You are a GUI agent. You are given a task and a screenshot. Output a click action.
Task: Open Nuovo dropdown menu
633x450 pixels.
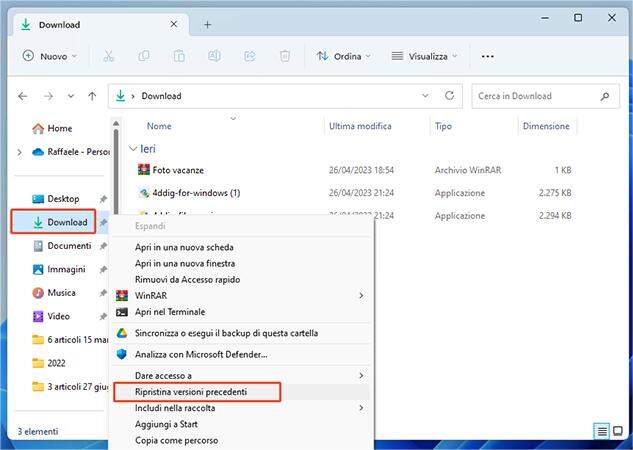click(50, 56)
